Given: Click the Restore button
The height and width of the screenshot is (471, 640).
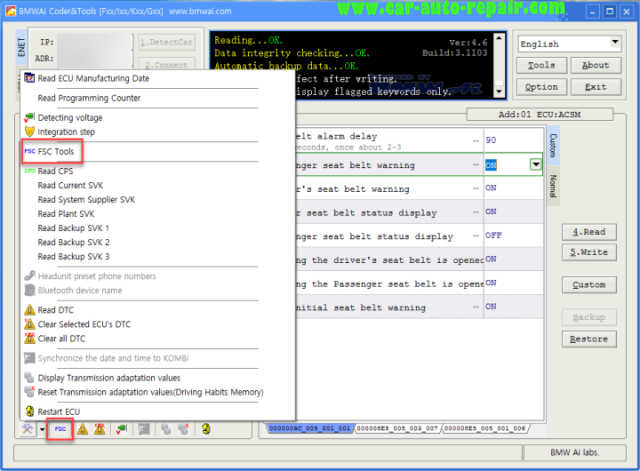Looking at the screenshot, I should tap(589, 339).
